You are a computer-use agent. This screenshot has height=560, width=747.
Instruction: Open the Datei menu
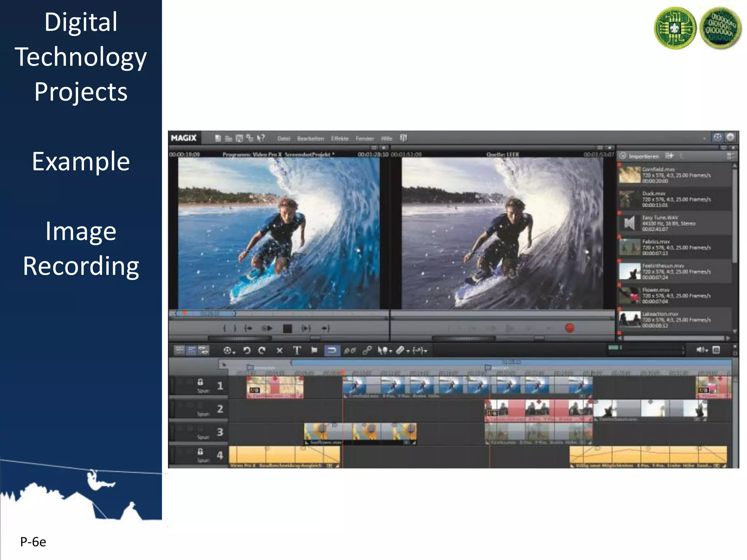(284, 139)
